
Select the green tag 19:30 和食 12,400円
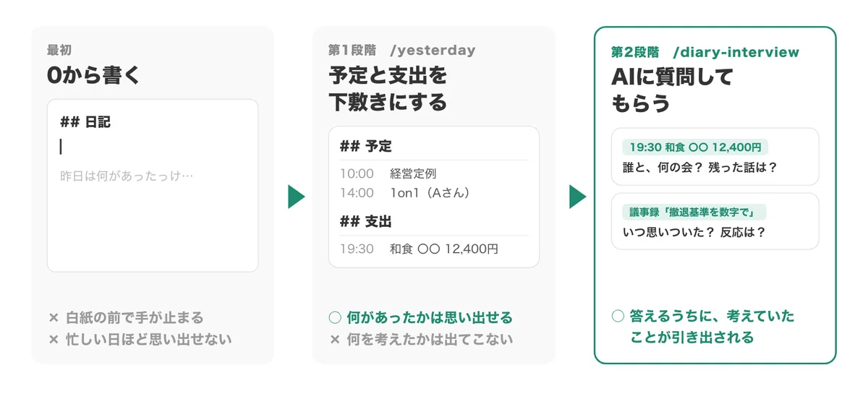tap(694, 147)
